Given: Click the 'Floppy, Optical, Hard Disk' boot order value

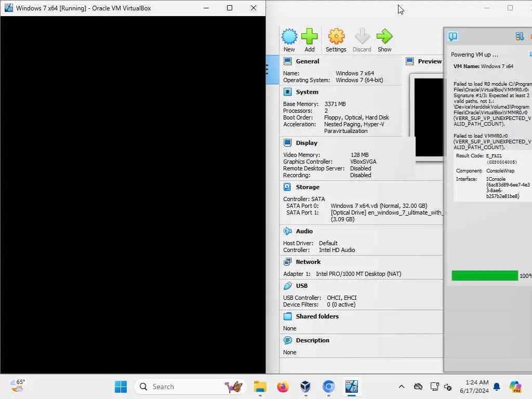Looking at the screenshot, I should 356,117.
